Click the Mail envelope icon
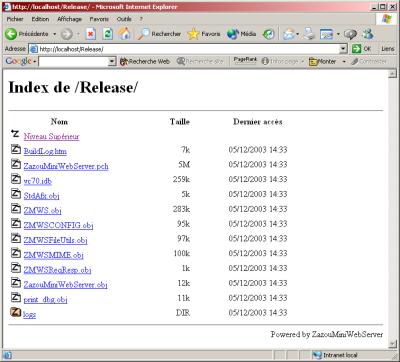Image resolution: width=400 pixels, height=362 pixels. [x=288, y=34]
